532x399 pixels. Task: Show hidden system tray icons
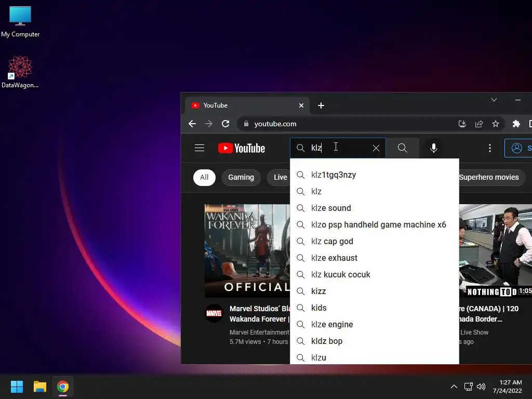[454, 387]
